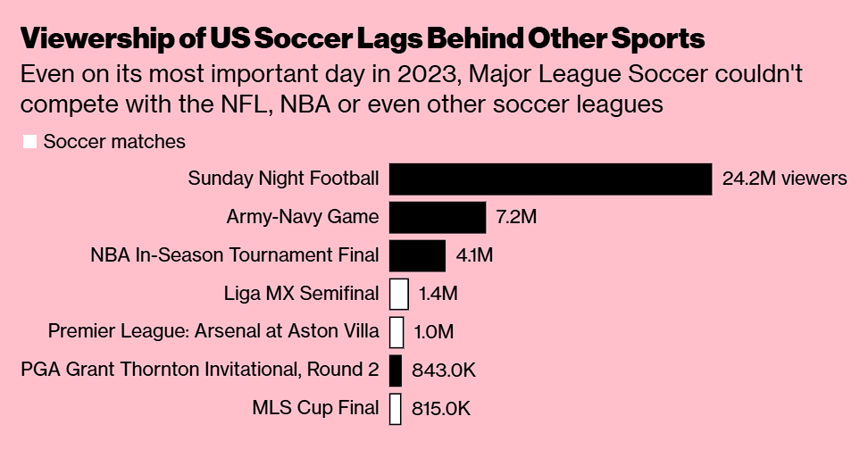Screen dimensions: 868x458
Task: Click the 7.2M value label
Action: 516,216
